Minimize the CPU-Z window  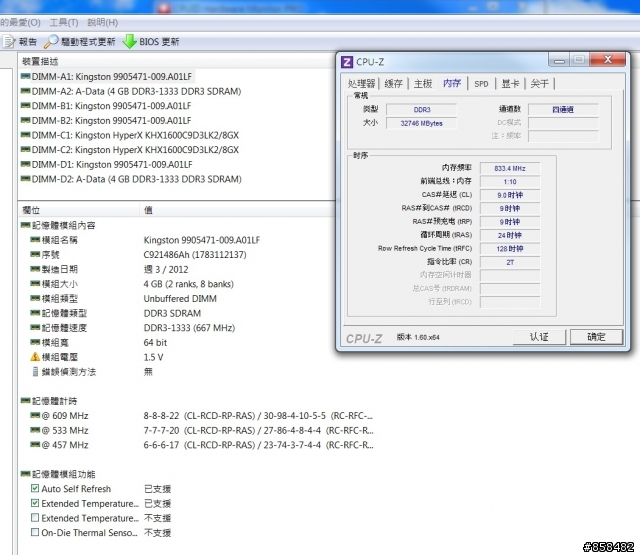(x=559, y=60)
